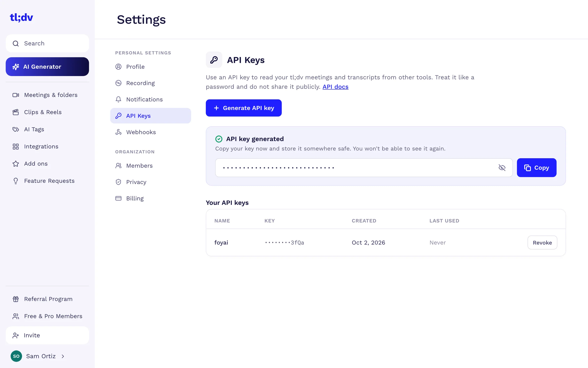
Task: Click the Invite button
Action: [x=47, y=335]
